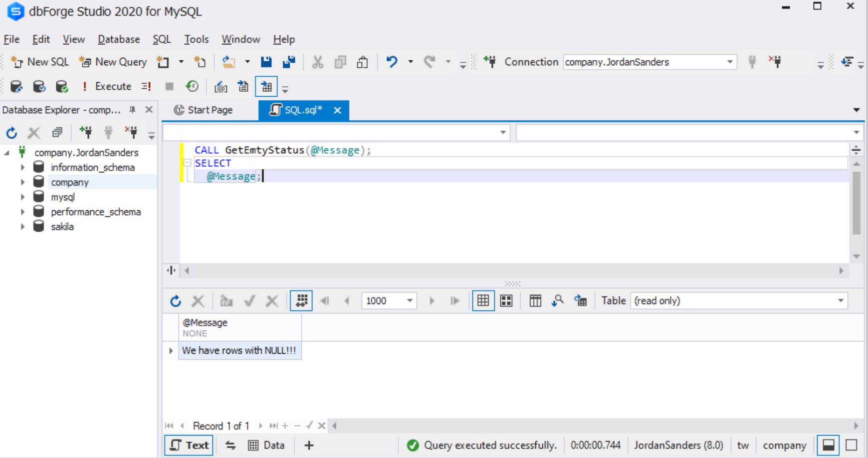
Task: Toggle grid view mode in results pane
Action: [x=482, y=301]
